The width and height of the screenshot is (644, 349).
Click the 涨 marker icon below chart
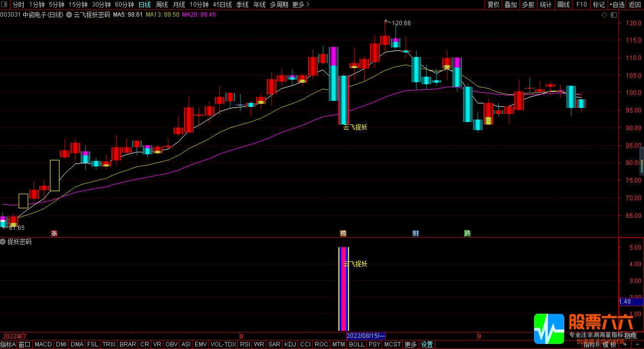pyautogui.click(x=54, y=233)
